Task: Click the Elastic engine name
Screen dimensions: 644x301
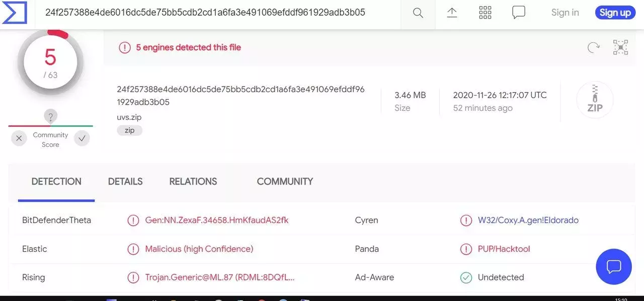Action: point(34,249)
